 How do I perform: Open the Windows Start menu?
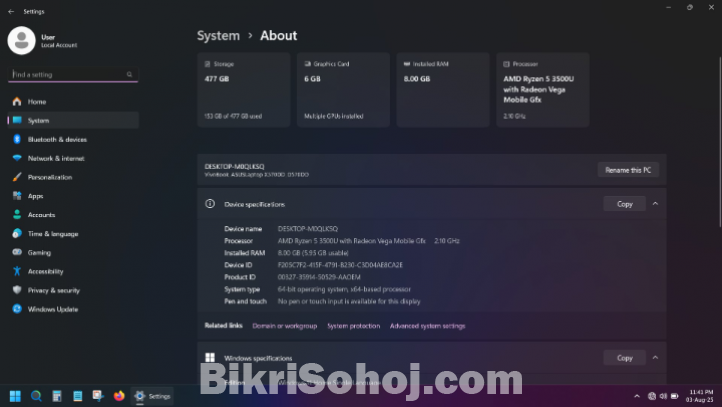tap(15, 396)
